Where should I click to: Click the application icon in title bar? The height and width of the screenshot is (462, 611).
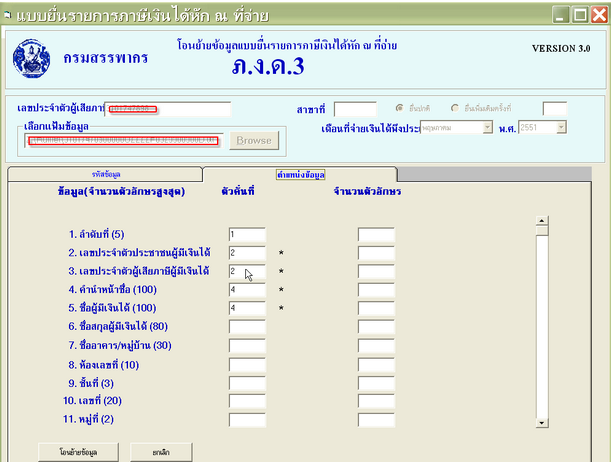click(7, 15)
